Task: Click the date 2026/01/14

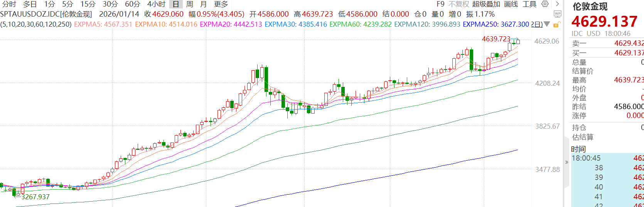Action: pos(119,14)
